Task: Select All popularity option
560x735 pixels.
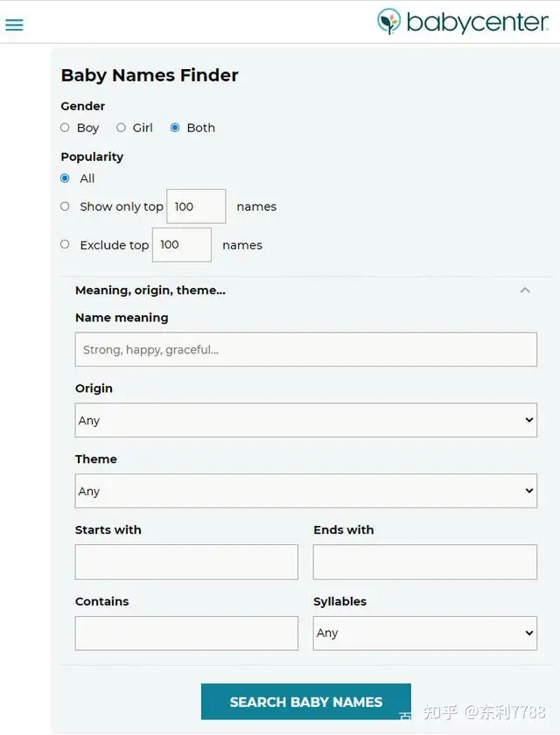Action: [65, 178]
